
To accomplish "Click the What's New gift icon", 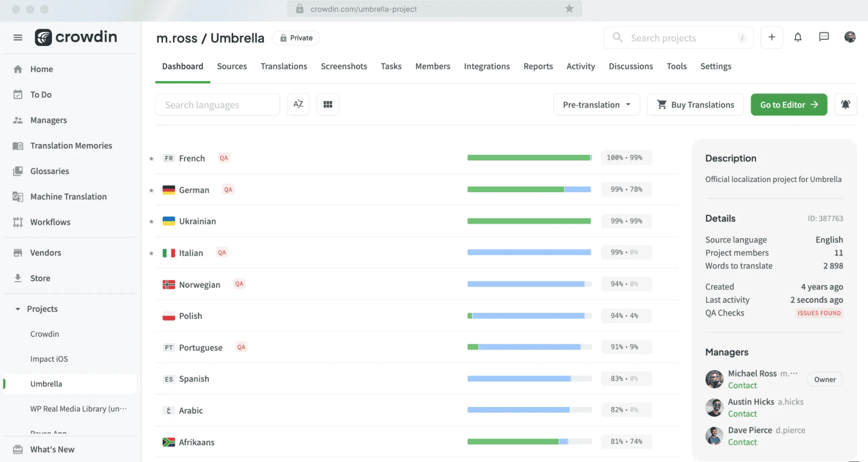I will (18, 449).
